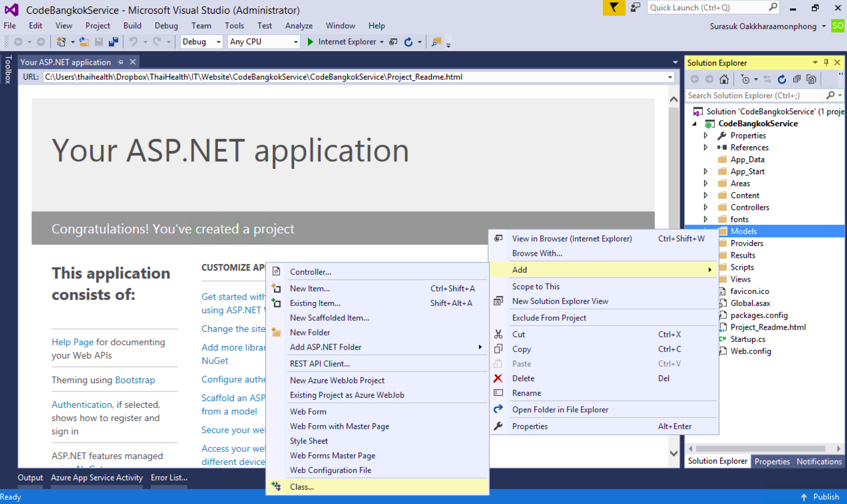Follow the Bootstrap hyperlink
Viewport: 847px width, 504px height.
pyautogui.click(x=135, y=380)
